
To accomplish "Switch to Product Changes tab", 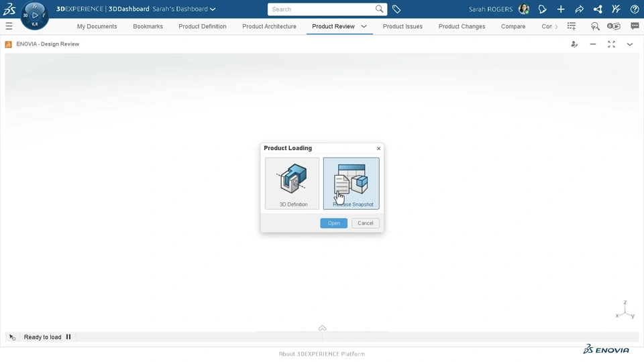I will [x=462, y=26].
